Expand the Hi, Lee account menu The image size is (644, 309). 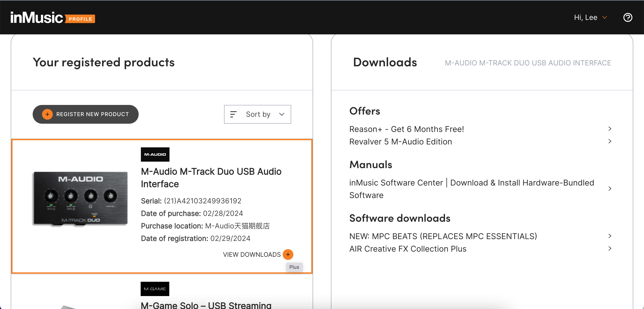pos(590,17)
